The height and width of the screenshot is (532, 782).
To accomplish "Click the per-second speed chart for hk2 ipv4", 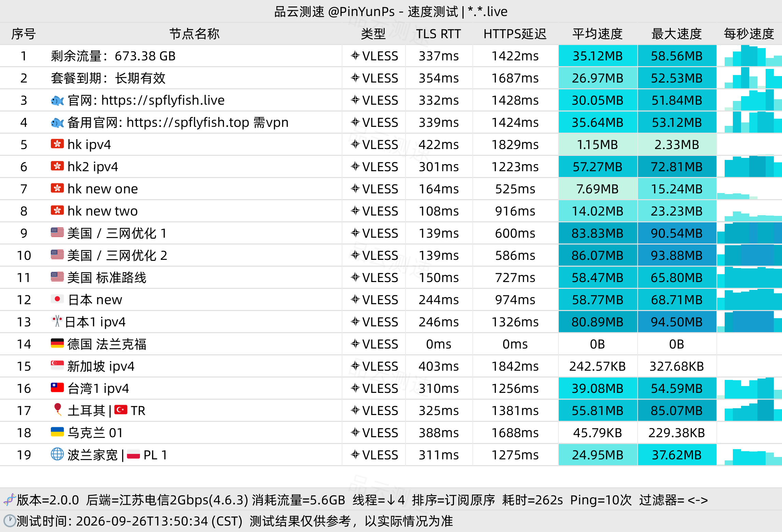I will tap(750, 166).
